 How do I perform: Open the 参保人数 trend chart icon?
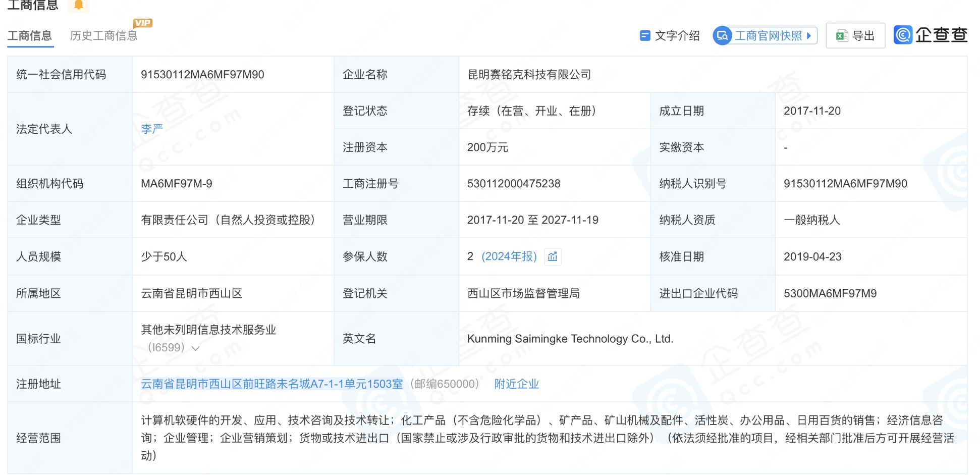tap(553, 256)
